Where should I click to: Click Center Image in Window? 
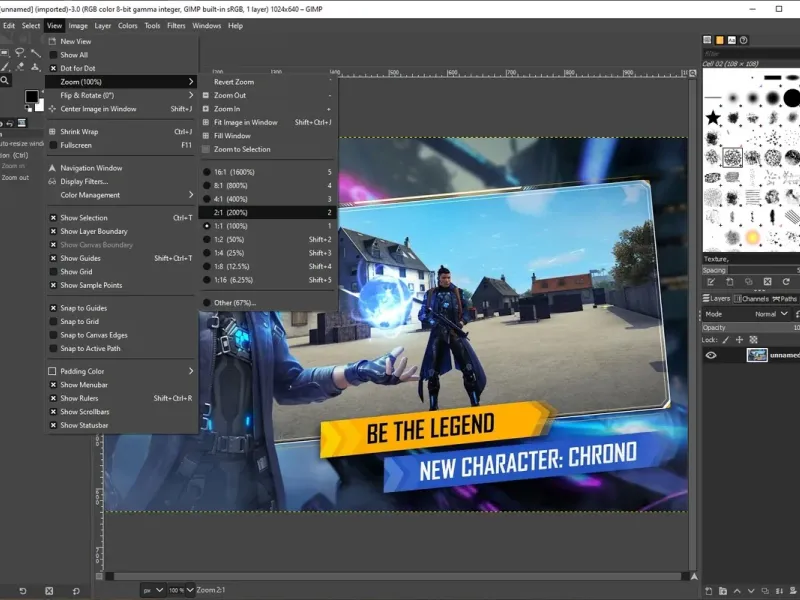tap(98, 108)
